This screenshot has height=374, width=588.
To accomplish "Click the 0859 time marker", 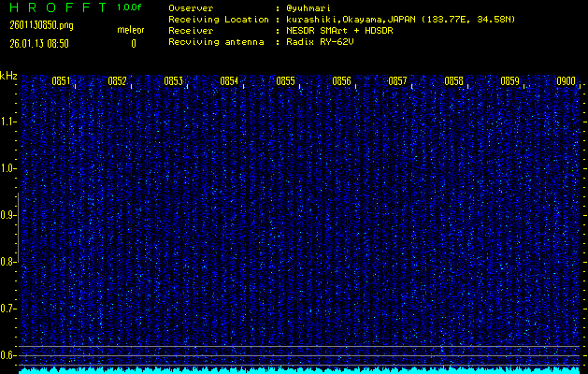I will (x=509, y=81).
